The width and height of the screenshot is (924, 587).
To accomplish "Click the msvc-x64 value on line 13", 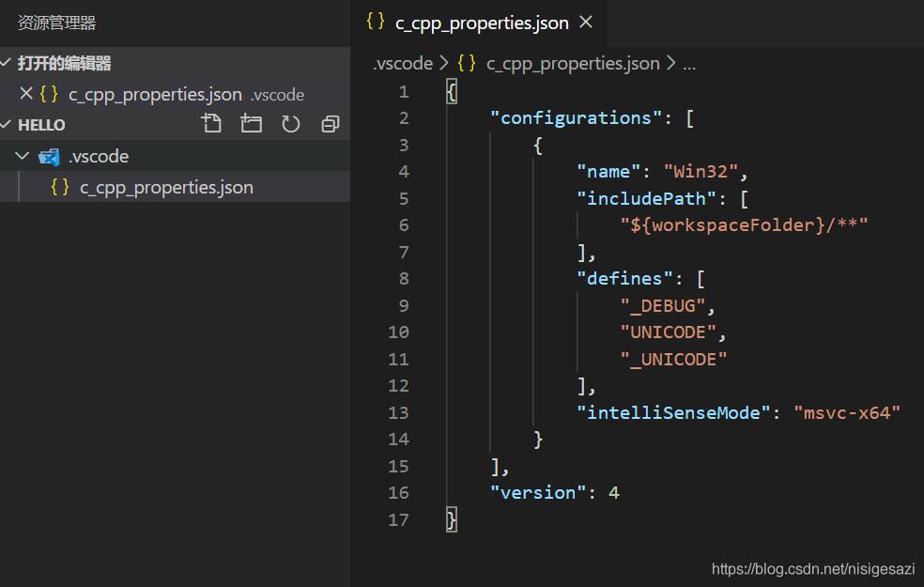I will 846,411.
